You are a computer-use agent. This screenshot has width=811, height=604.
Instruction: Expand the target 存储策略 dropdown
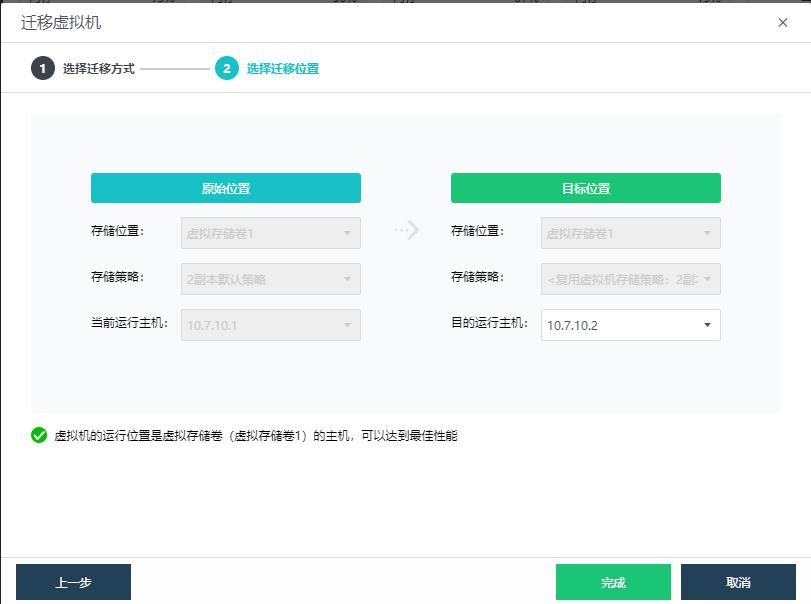coord(630,279)
